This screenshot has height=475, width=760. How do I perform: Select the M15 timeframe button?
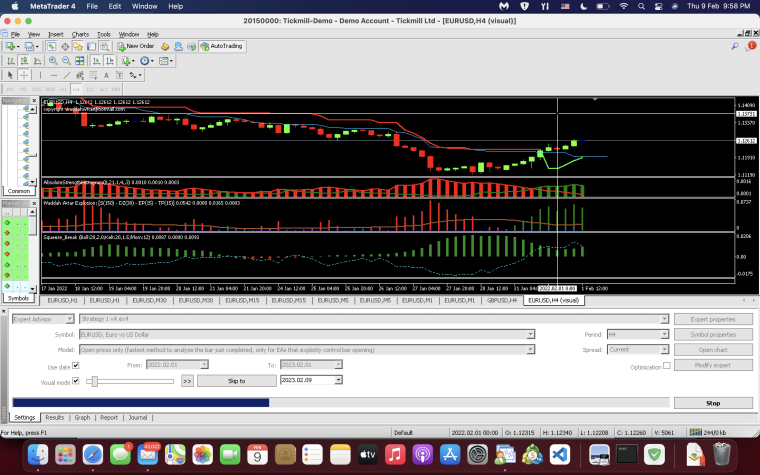37,90
